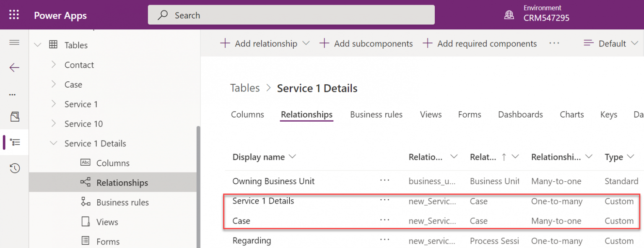644x248 pixels.
Task: Open the Charts tab
Action: pos(572,115)
